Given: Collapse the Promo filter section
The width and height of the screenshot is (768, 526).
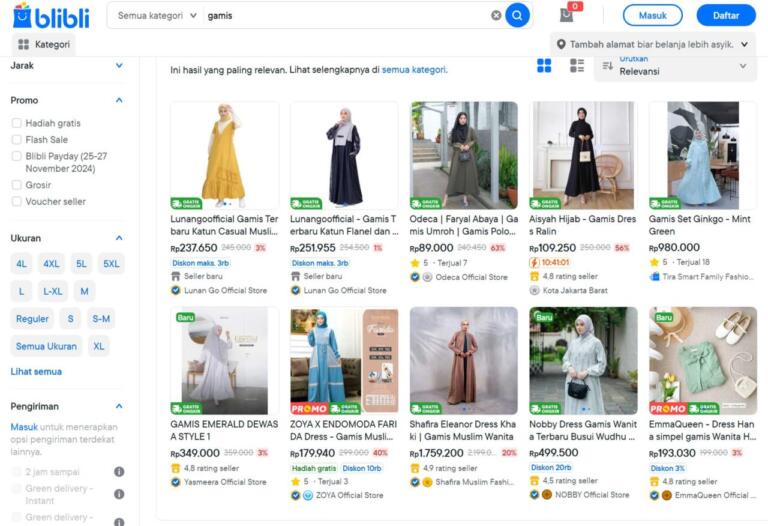Looking at the screenshot, I should (x=119, y=100).
